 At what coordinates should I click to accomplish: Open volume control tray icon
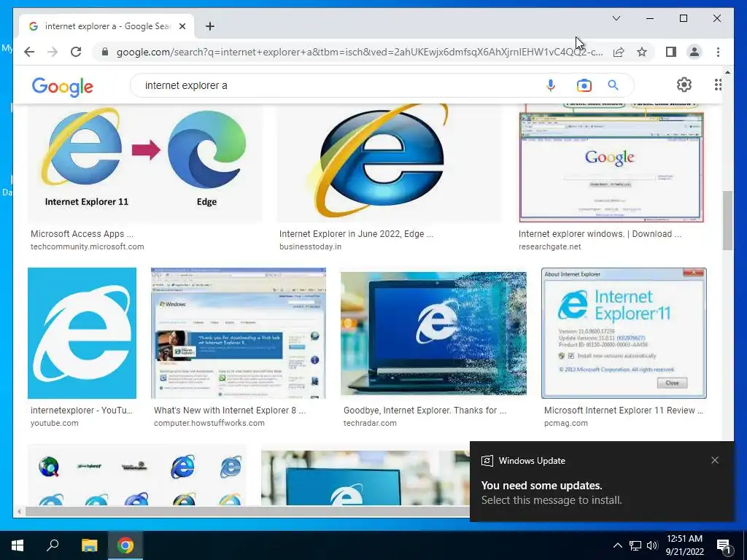pos(652,545)
